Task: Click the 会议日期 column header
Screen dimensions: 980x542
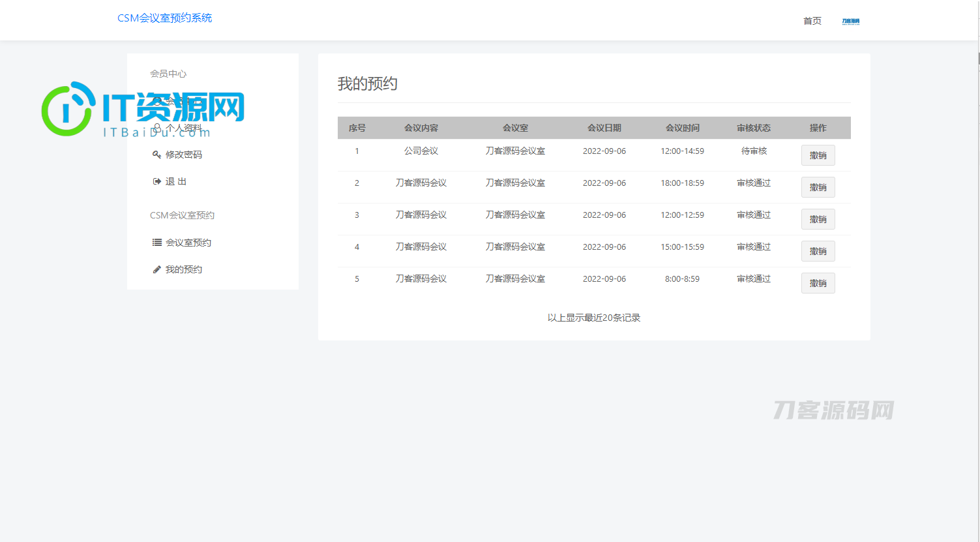Action: (x=604, y=128)
